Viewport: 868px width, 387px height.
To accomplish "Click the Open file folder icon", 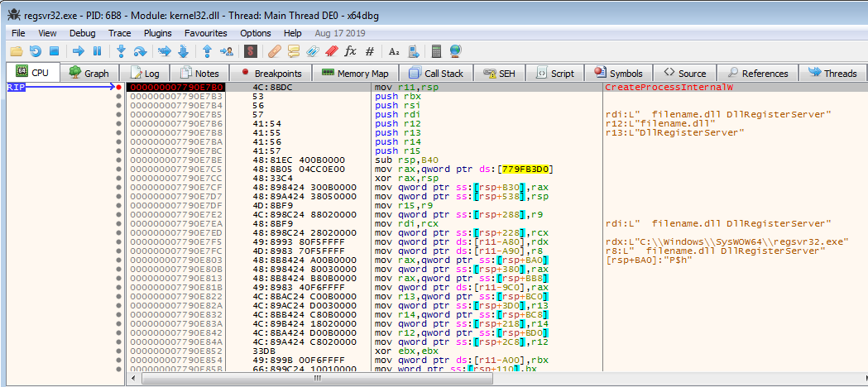I will point(16,51).
